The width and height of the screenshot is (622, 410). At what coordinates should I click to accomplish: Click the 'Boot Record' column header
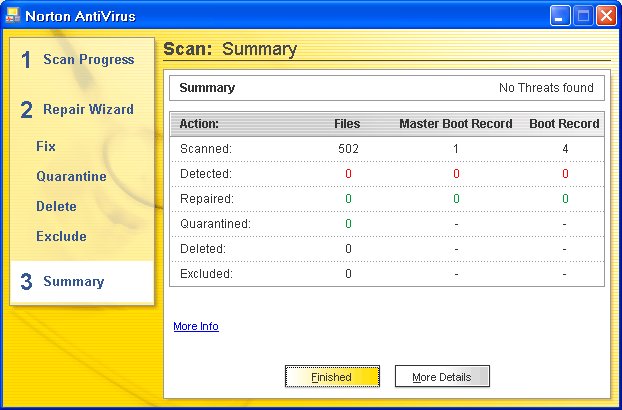pyautogui.click(x=564, y=124)
